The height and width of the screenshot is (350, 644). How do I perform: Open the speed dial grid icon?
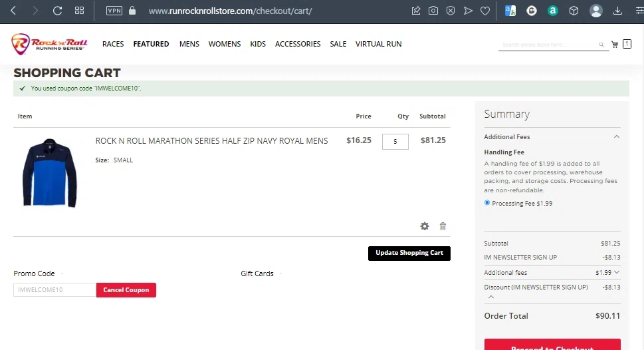(79, 11)
